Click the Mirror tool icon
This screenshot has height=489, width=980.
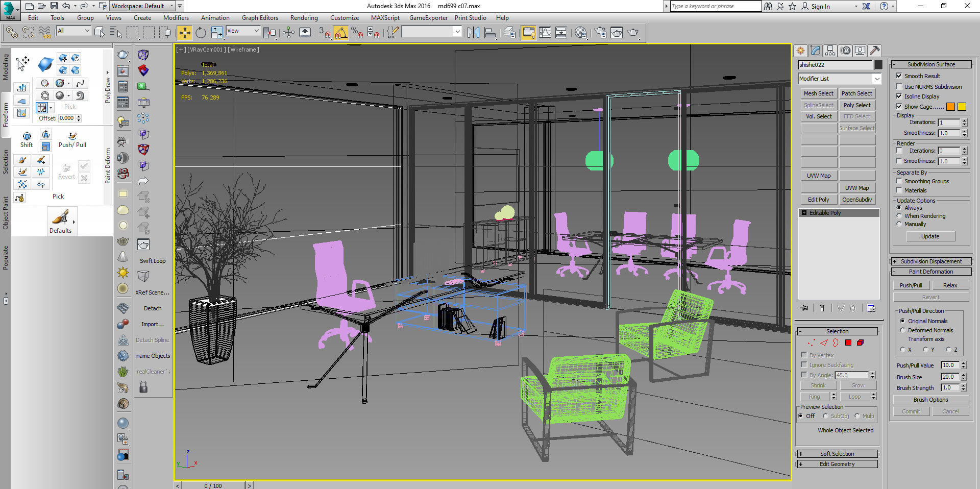coord(473,33)
